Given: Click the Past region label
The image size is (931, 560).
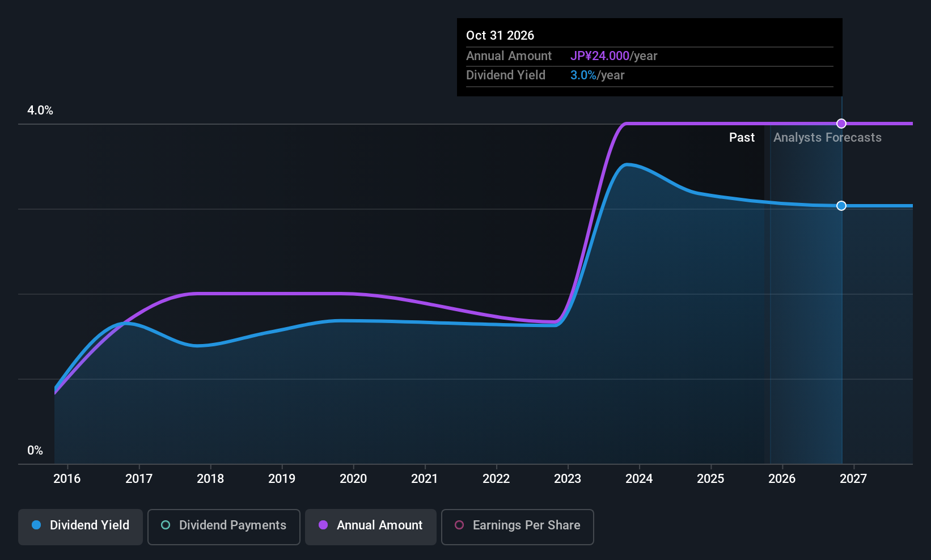Looking at the screenshot, I should tap(742, 138).
